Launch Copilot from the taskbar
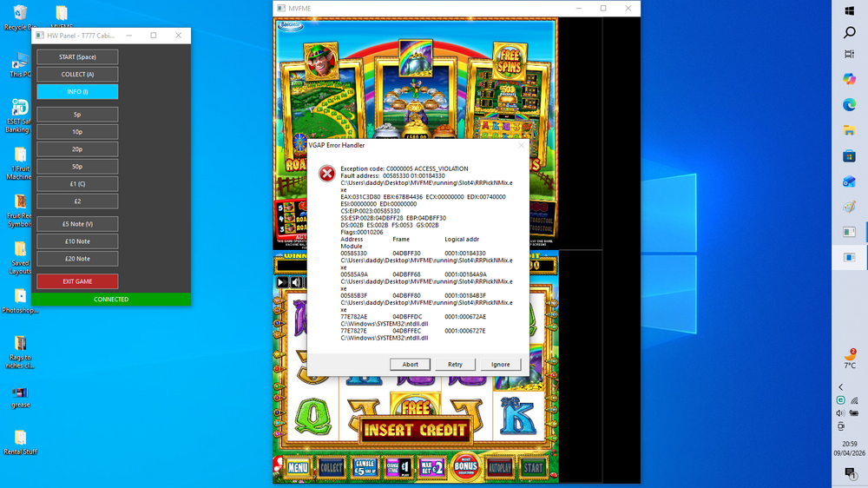Screen dimensions: 868x488 (x=849, y=79)
